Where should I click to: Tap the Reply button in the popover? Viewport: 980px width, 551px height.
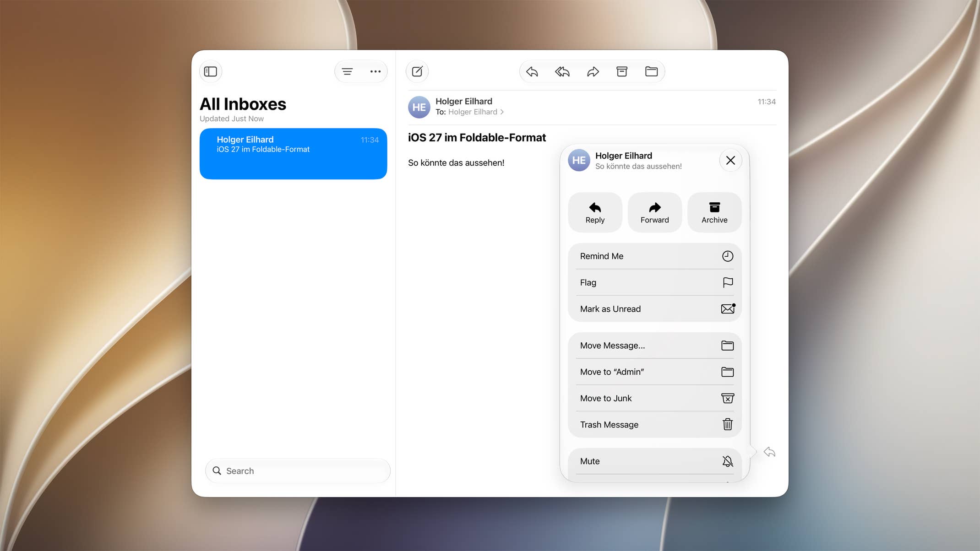(x=595, y=212)
